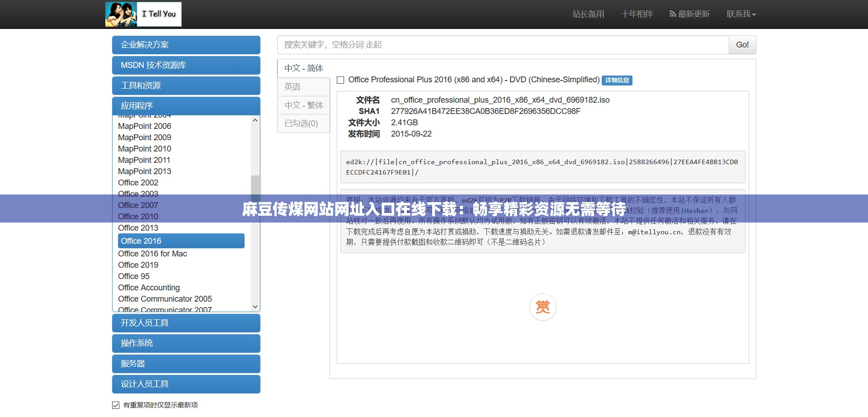
Task: Click the 详细信息 details badge
Action: pyautogui.click(x=617, y=80)
